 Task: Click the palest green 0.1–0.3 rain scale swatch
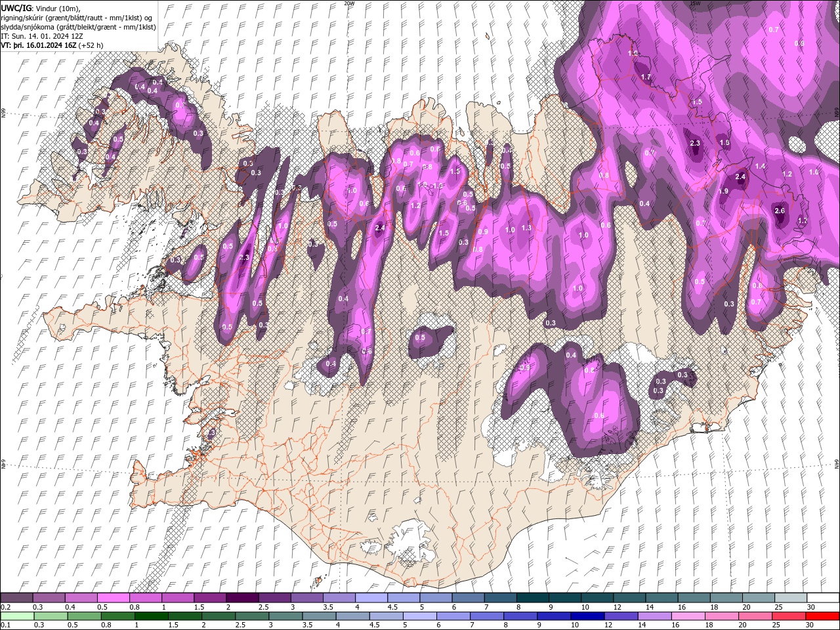click(16, 616)
